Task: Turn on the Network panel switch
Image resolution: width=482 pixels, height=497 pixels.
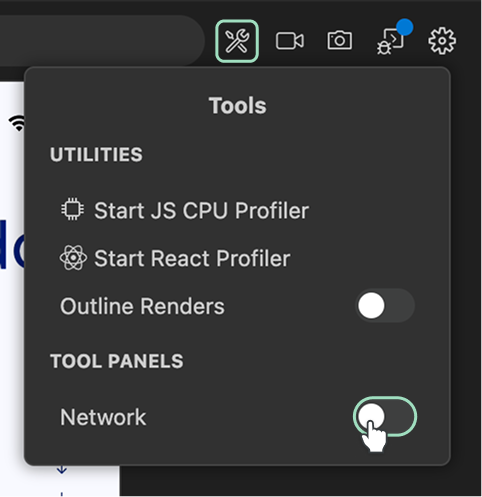Action: point(385,416)
